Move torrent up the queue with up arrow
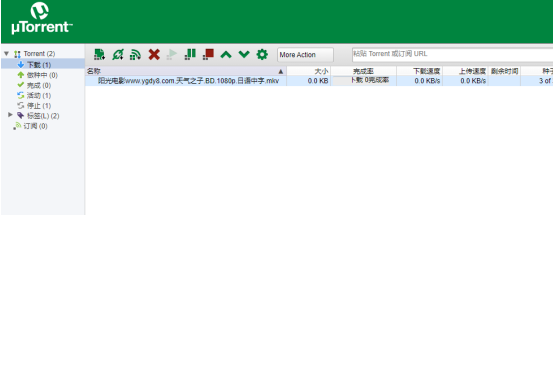The height and width of the screenshot is (369, 553). pos(226,54)
